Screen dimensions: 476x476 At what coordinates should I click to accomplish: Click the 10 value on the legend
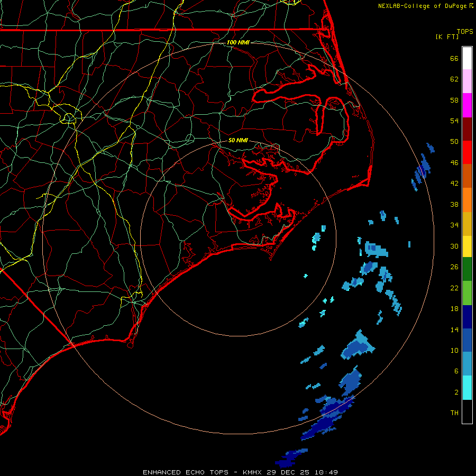pyautogui.click(x=454, y=350)
